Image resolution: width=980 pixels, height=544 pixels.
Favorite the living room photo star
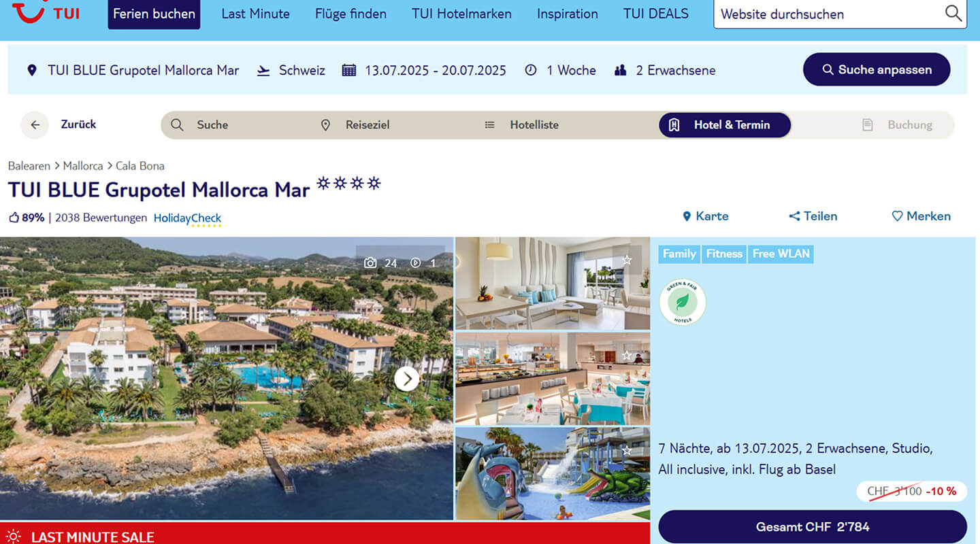pyautogui.click(x=627, y=260)
